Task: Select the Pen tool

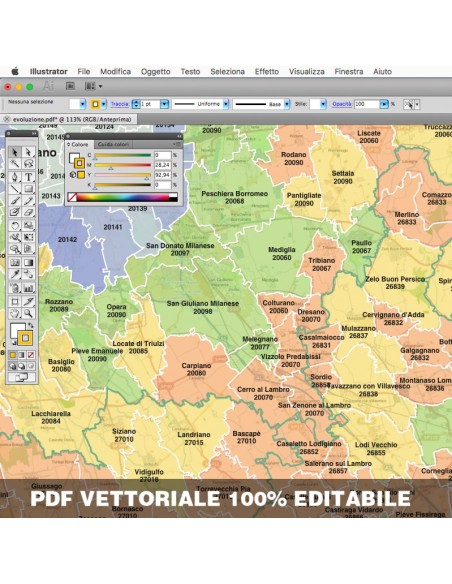Action: point(15,177)
